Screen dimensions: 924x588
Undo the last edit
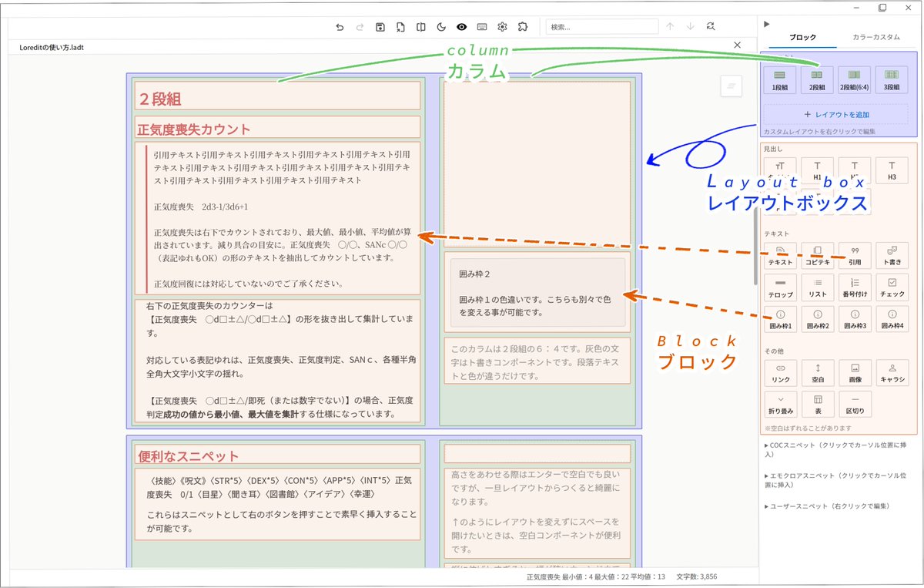pyautogui.click(x=340, y=27)
